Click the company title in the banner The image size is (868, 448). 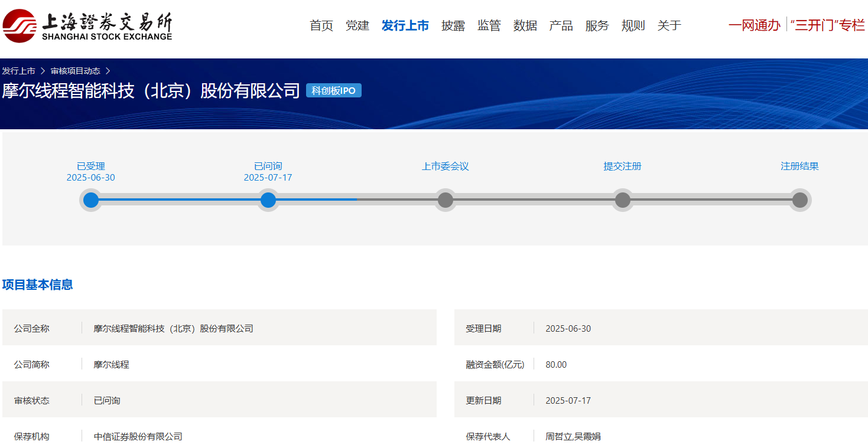click(151, 90)
